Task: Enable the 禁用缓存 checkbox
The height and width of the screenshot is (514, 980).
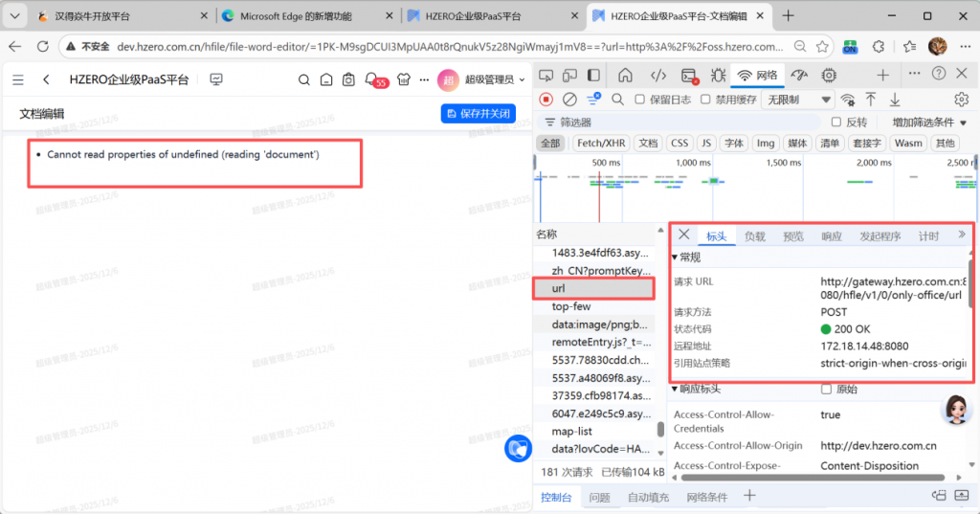Action: click(706, 100)
